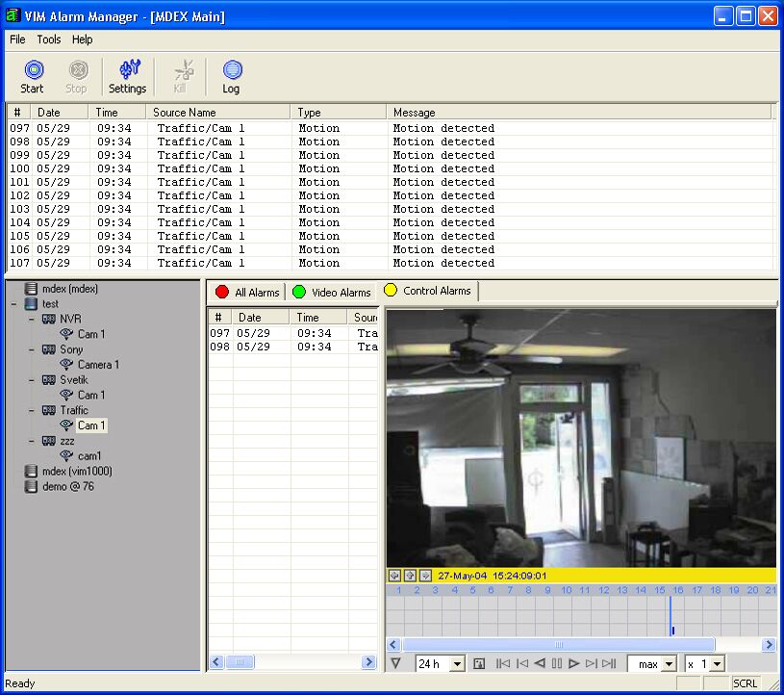
Task: Click the timeline scrollbar right arrow
Action: click(x=769, y=645)
